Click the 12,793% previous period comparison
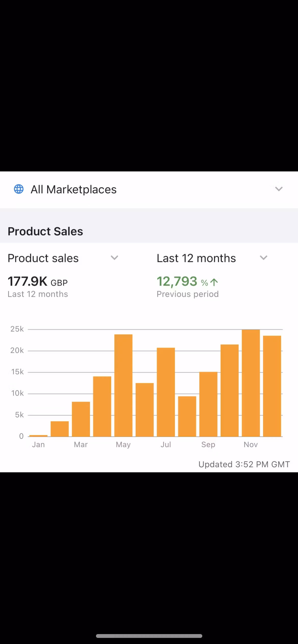 (177, 282)
